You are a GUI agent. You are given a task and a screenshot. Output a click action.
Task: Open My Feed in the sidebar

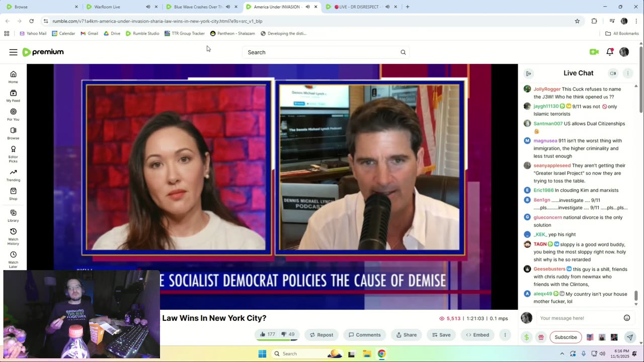point(13,96)
